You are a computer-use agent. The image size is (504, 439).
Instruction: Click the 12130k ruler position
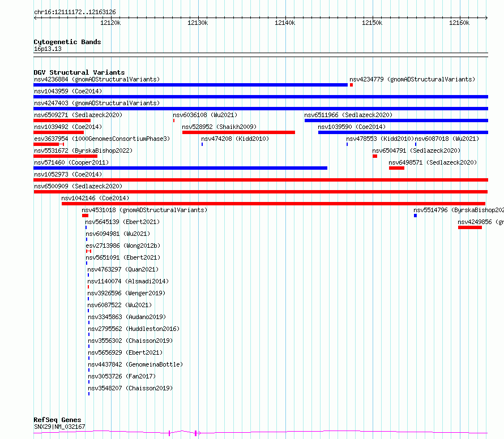[x=198, y=23]
